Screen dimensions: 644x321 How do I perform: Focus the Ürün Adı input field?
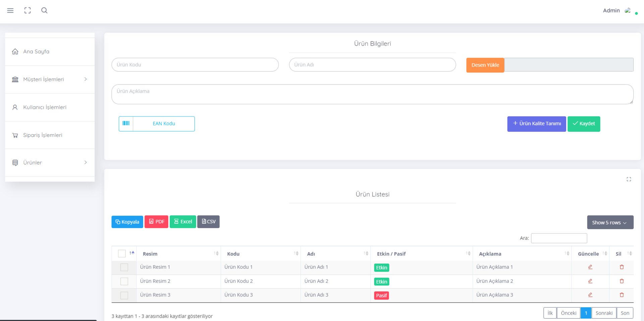pyautogui.click(x=372, y=65)
